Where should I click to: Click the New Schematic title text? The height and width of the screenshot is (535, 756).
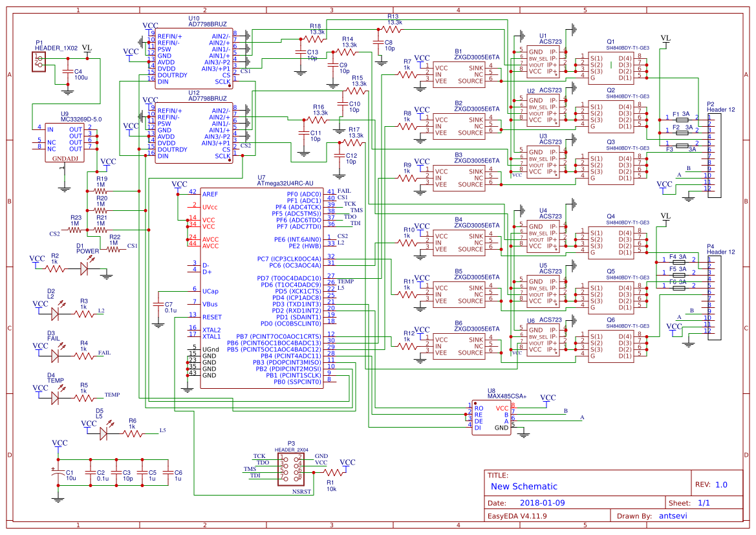coord(524,486)
